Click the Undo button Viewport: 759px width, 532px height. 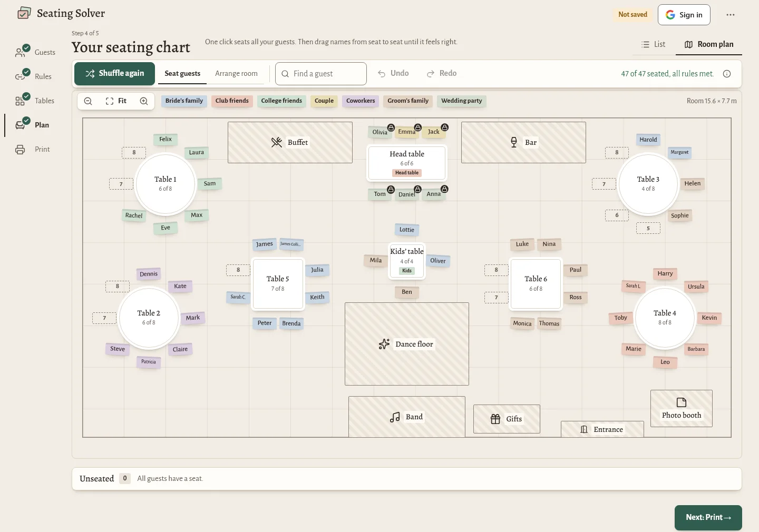coord(393,73)
